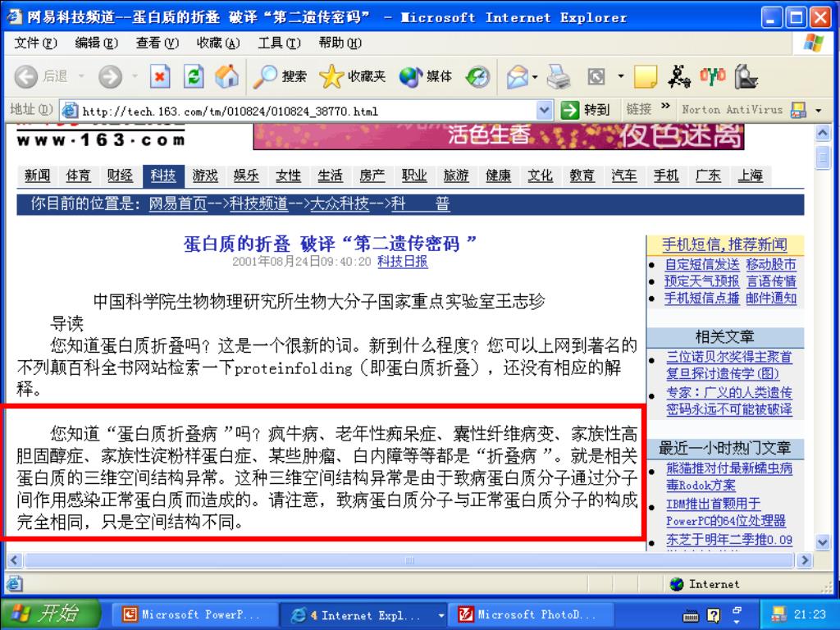This screenshot has height=630, width=840.
Task: Open the 预定天气预报 link
Action: click(702, 281)
